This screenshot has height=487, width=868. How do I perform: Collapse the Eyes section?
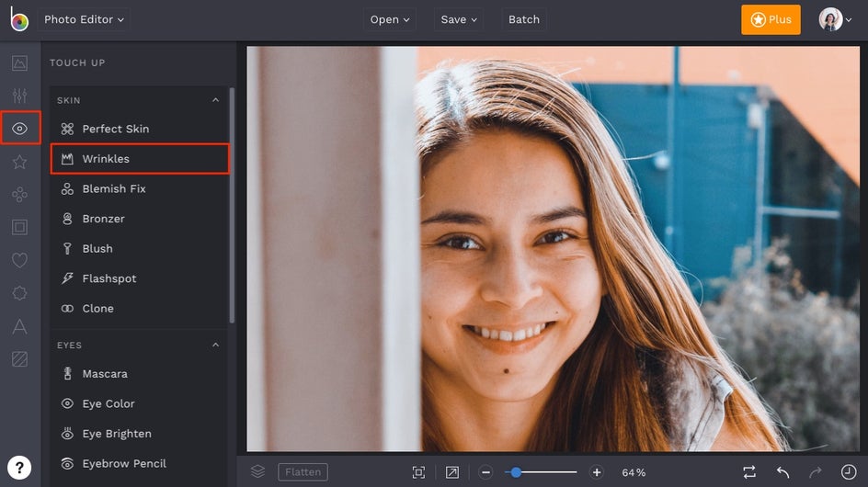[x=216, y=345]
